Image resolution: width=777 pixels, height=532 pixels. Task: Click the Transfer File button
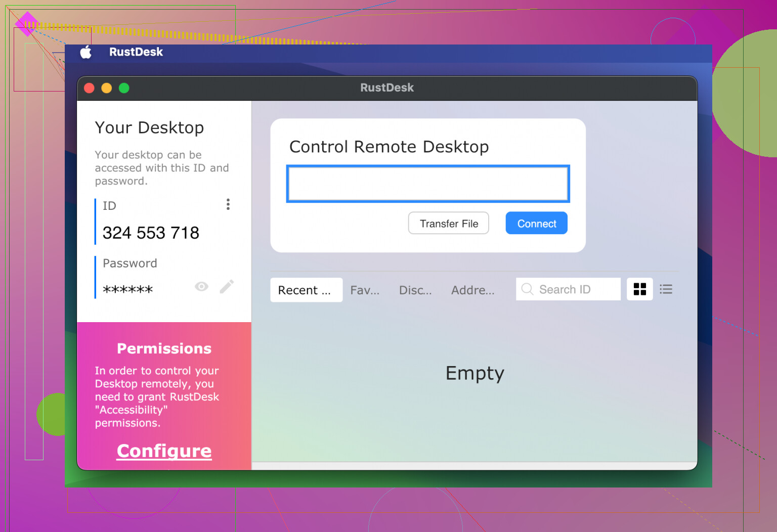(449, 223)
